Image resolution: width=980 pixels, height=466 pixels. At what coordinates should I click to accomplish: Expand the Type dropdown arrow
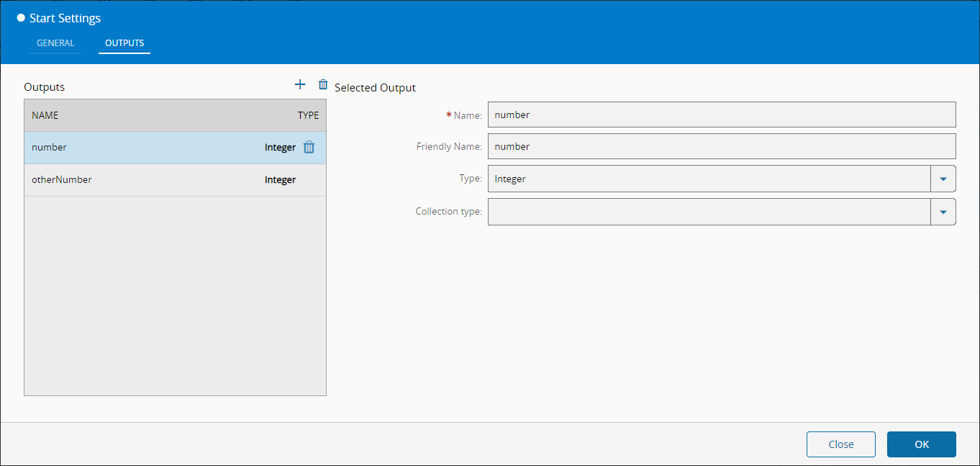pos(943,179)
